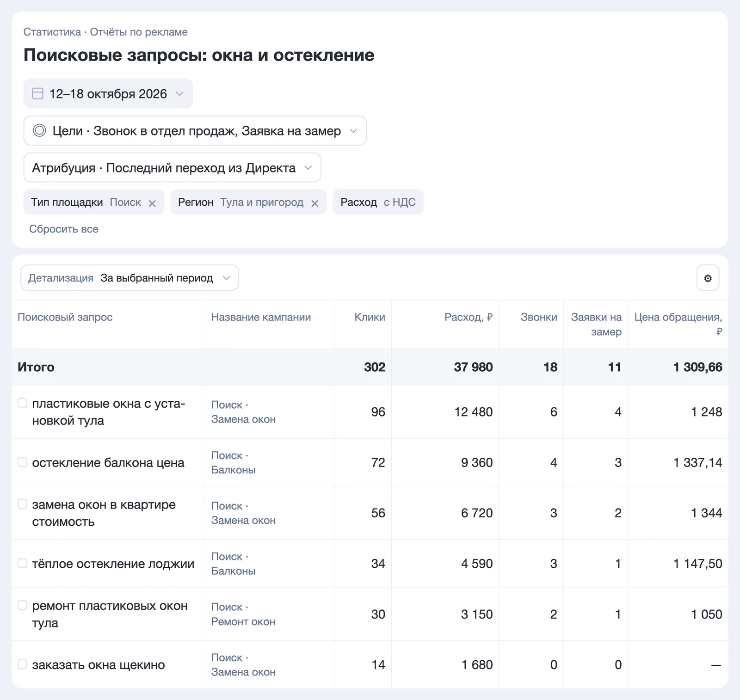Select the "заказать окна щекино" checkbox
740x700 pixels.
click(x=22, y=664)
